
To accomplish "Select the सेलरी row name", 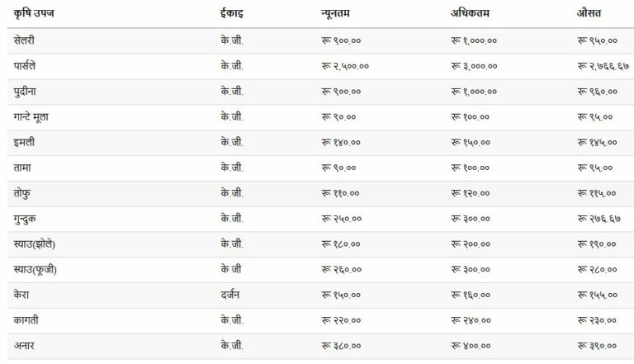I will [x=24, y=40].
